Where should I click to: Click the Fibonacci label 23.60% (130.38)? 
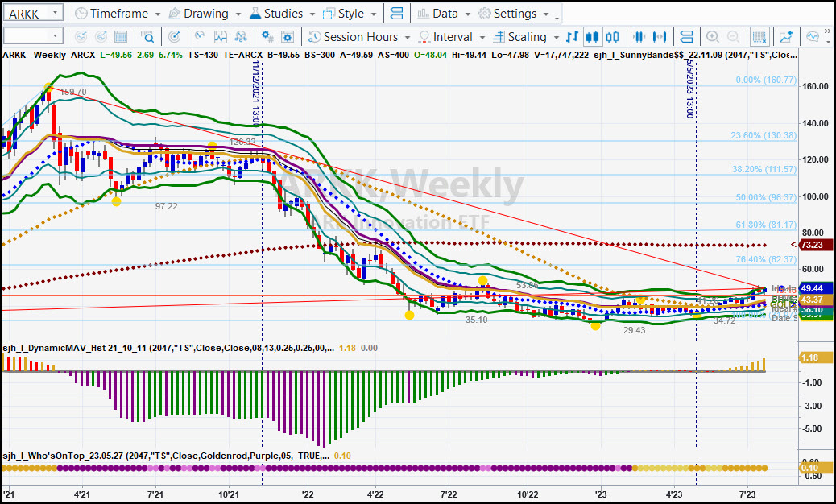coord(764,135)
